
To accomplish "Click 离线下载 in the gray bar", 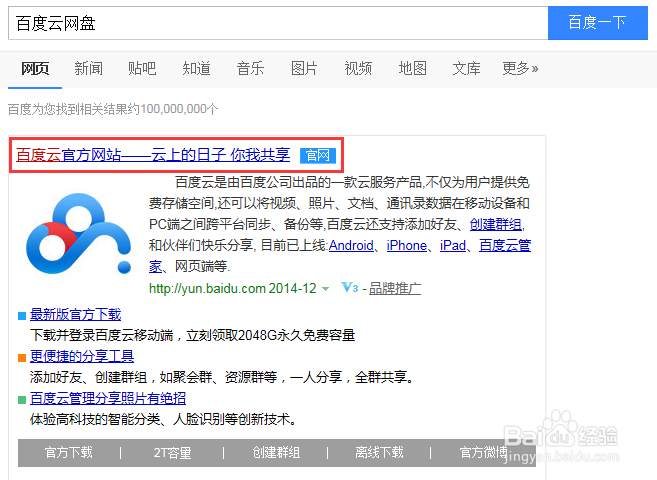I will point(379,453).
